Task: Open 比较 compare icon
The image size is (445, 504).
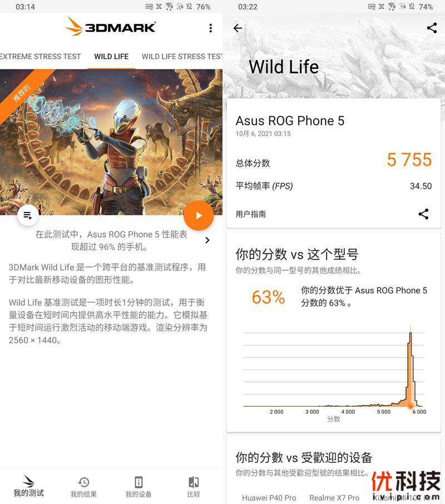Action: (194, 487)
